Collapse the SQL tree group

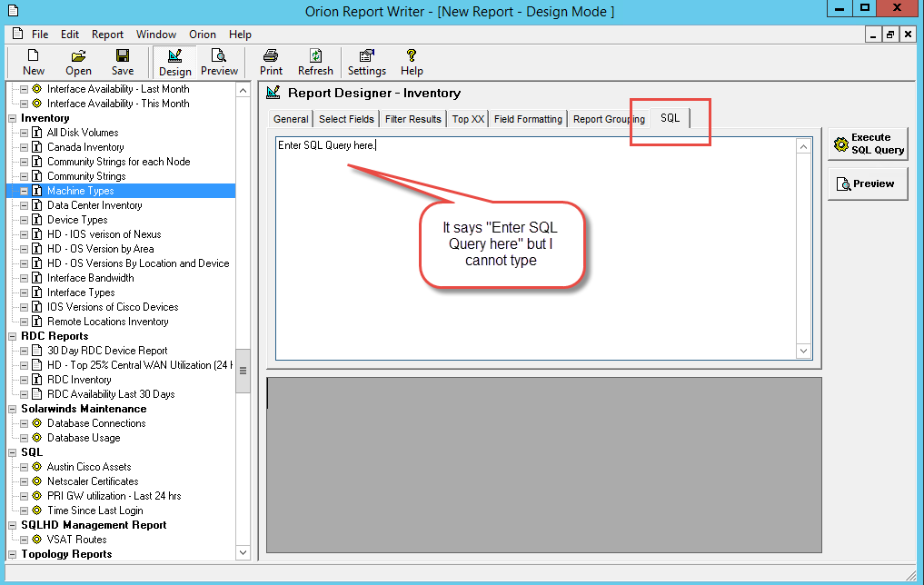click(x=12, y=452)
